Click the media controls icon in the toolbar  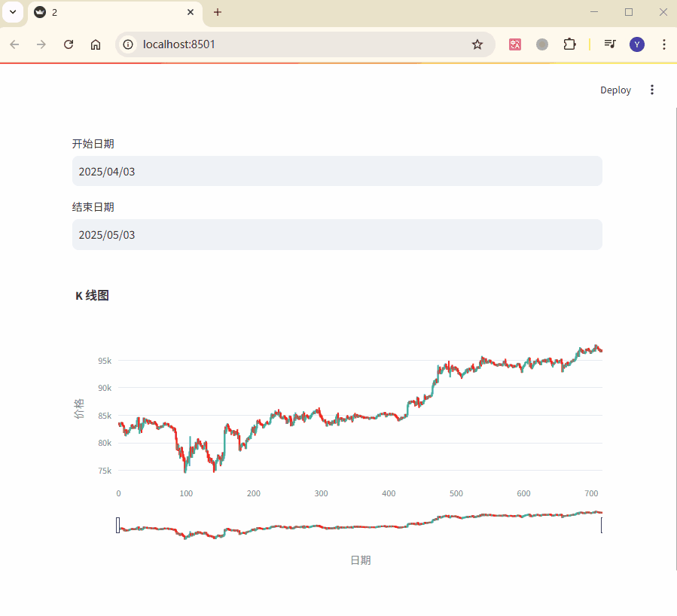609,44
